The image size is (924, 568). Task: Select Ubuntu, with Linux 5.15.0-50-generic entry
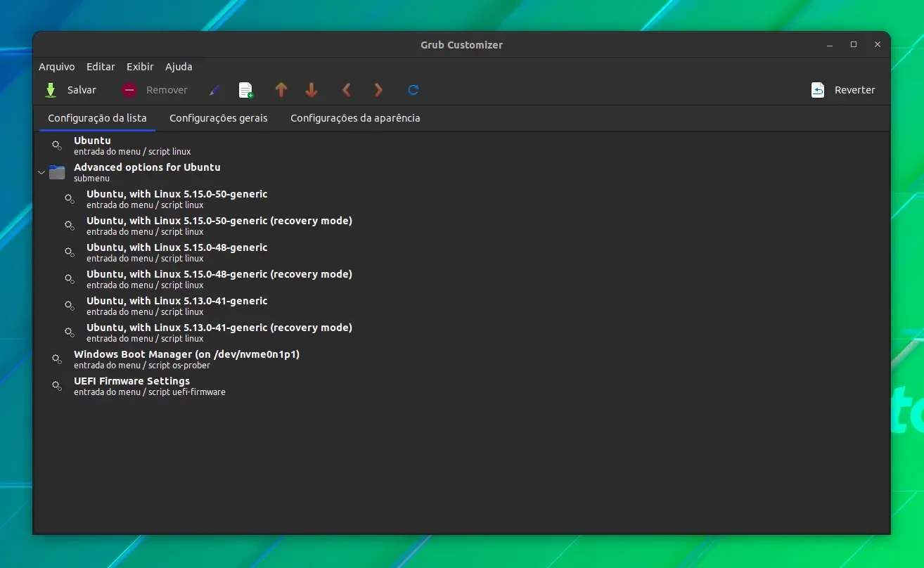(x=461, y=199)
